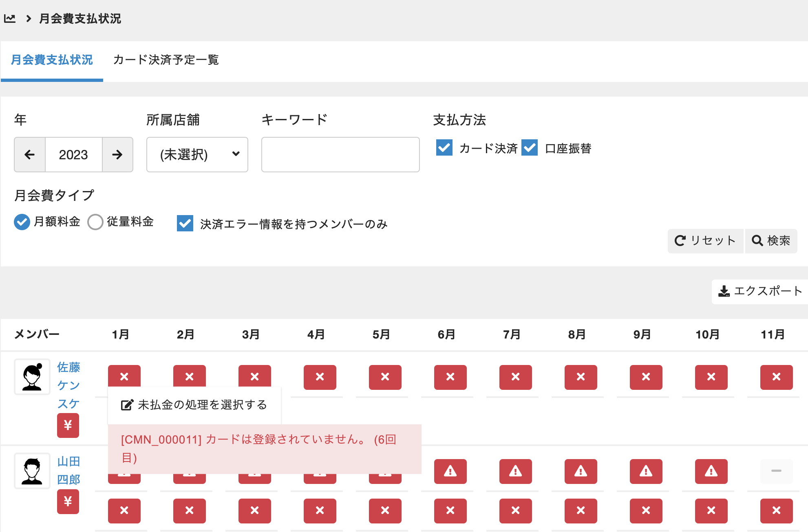808x532 pixels.
Task: Click the chart icon in the breadcrumb
Action: pyautogui.click(x=10, y=19)
